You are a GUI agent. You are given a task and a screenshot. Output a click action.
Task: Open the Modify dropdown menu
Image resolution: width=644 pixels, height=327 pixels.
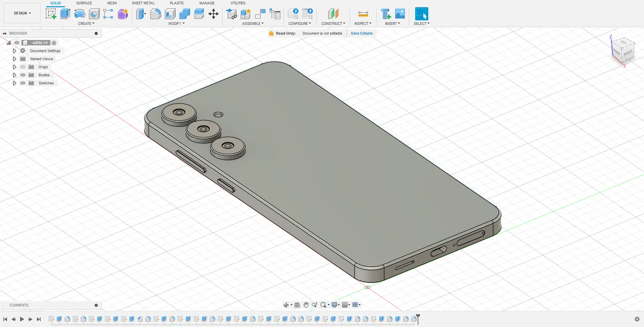pyautogui.click(x=177, y=24)
